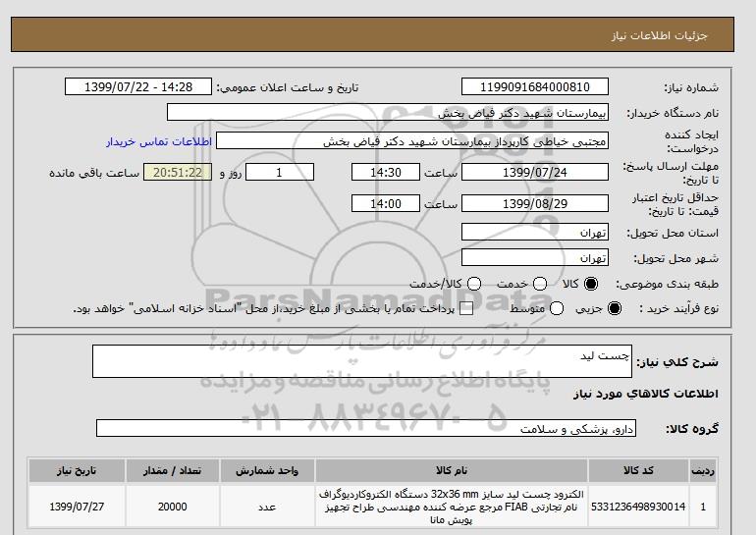Select the کالا/خدمت category radio button
This screenshot has width=756, height=535.
click(x=474, y=284)
